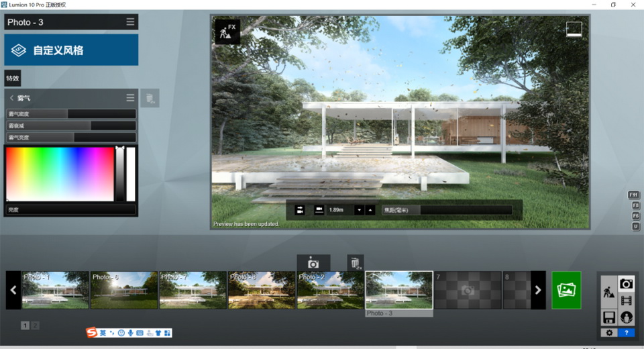Remove fog effect with trash icon

(150, 99)
